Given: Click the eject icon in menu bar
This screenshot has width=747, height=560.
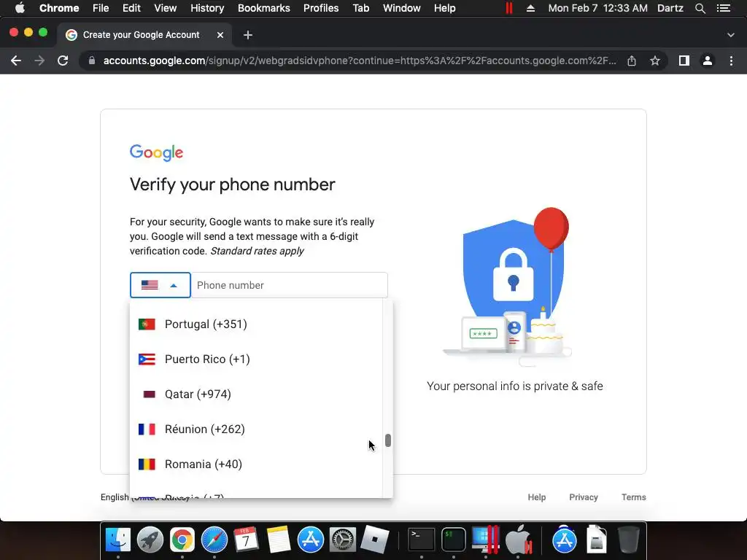Looking at the screenshot, I should click(x=530, y=8).
